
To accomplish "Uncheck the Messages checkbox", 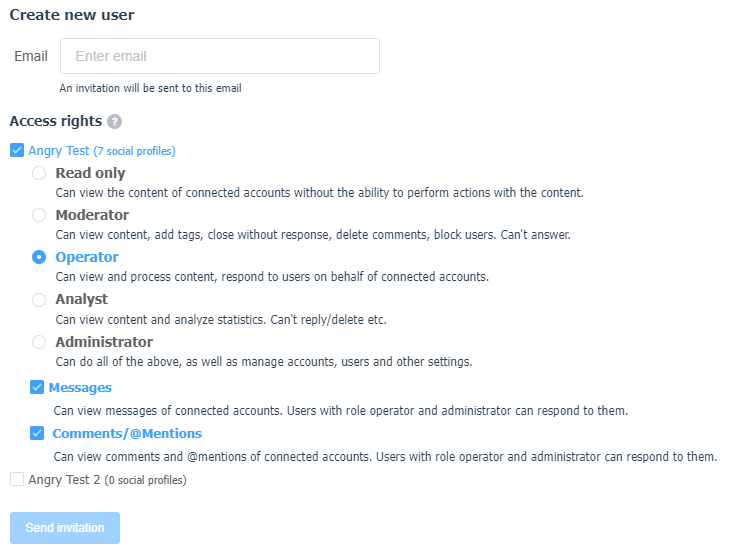I will click(37, 387).
